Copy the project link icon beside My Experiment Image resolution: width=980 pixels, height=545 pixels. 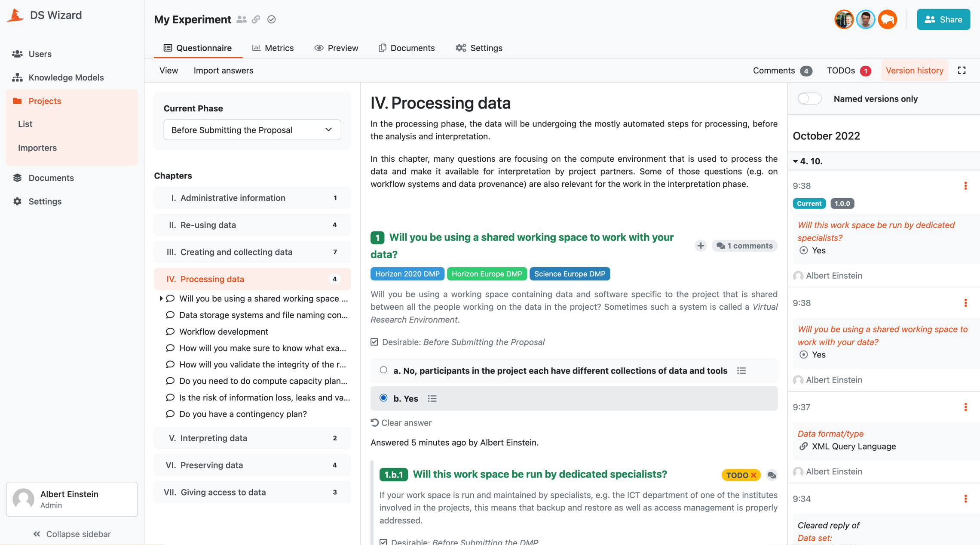tap(256, 19)
